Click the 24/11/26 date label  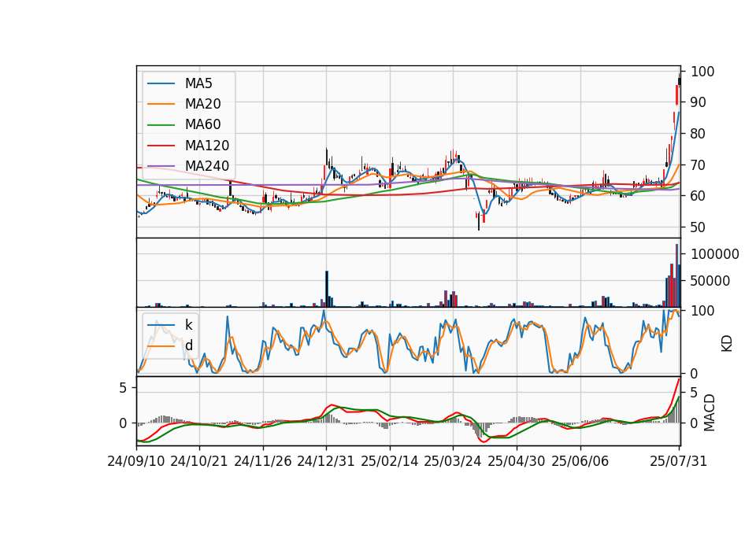pos(263,461)
